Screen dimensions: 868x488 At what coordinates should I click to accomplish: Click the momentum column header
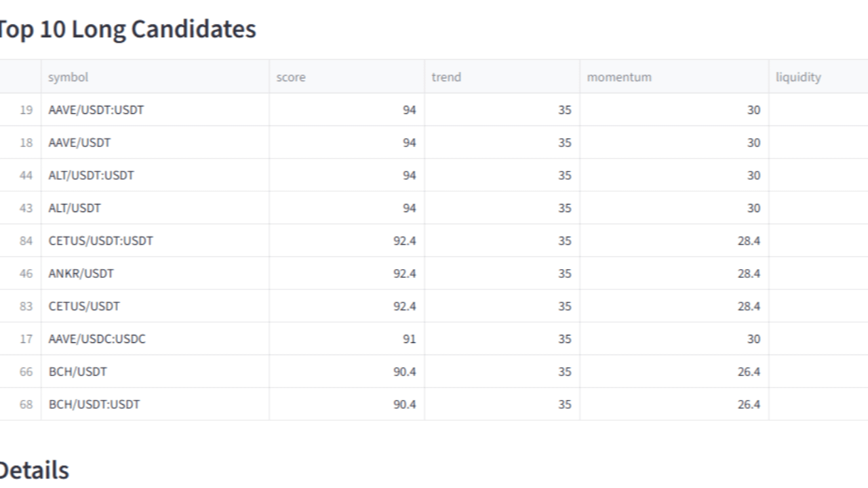(x=674, y=77)
